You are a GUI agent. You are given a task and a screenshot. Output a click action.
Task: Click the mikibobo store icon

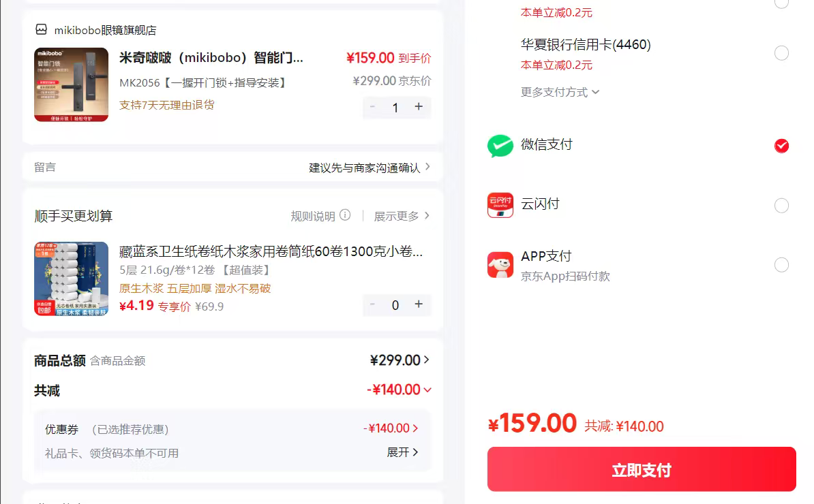tap(42, 30)
